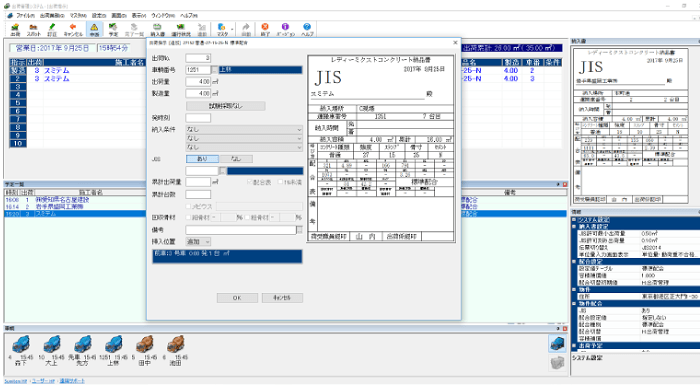700x385 pixels.
Task: Click キャンセル button in the dialog
Action: [x=282, y=298]
